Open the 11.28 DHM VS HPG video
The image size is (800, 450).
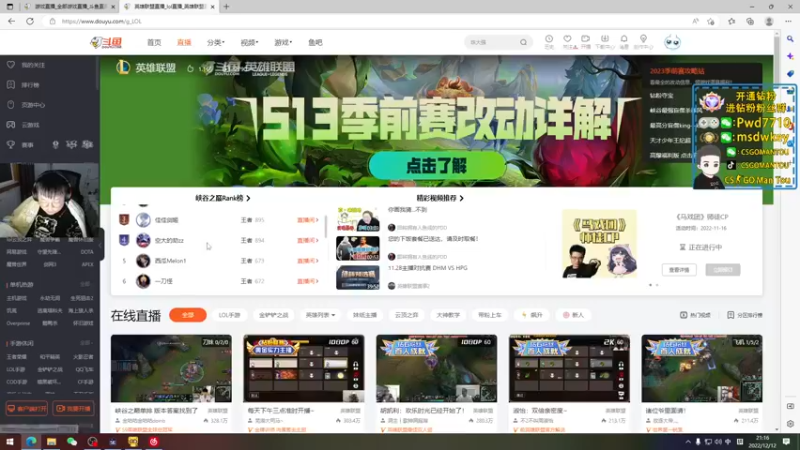pyautogui.click(x=428, y=268)
